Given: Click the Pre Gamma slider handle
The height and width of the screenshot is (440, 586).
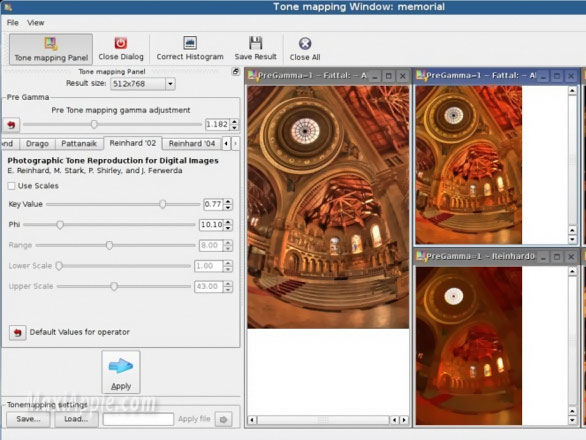Looking at the screenshot, I should coord(94,124).
